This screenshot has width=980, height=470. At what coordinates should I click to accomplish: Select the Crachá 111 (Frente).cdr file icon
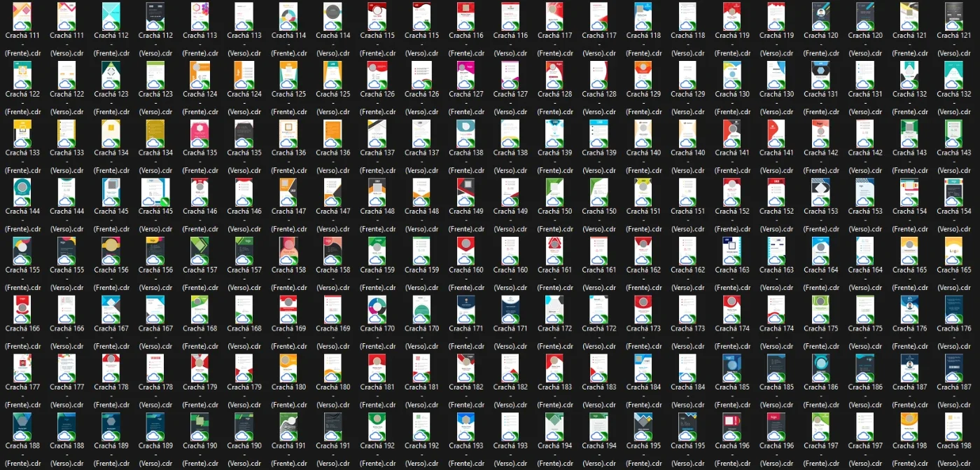22,15
